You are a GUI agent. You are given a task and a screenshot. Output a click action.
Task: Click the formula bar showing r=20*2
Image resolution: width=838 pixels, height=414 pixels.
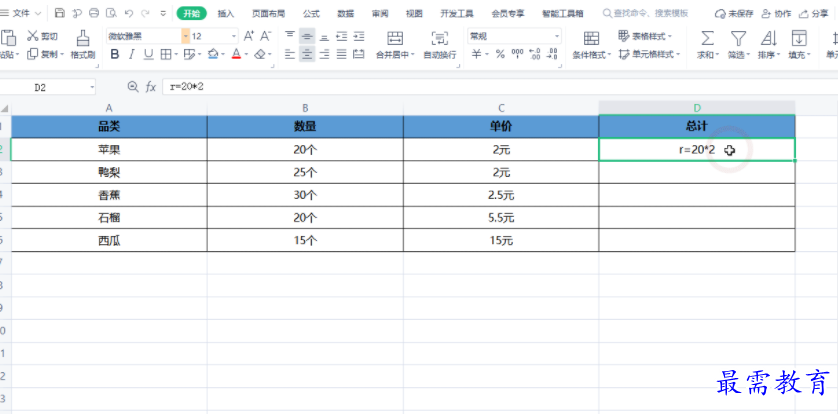[500, 87]
